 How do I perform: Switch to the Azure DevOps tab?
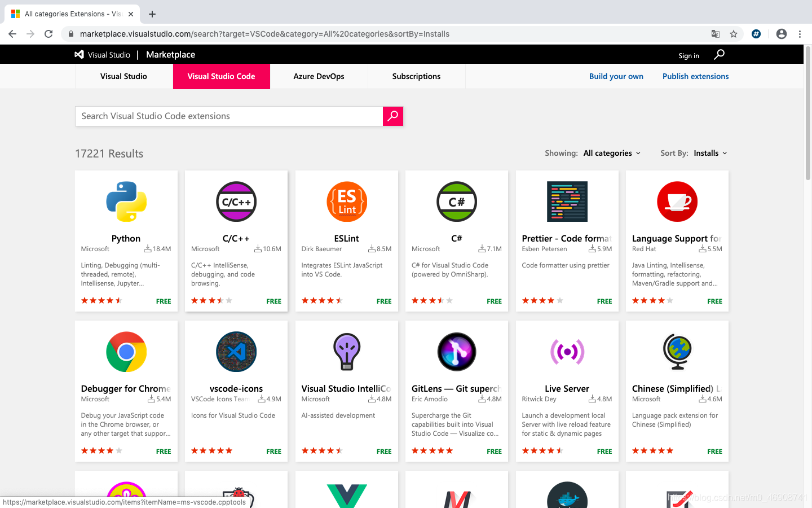click(319, 76)
